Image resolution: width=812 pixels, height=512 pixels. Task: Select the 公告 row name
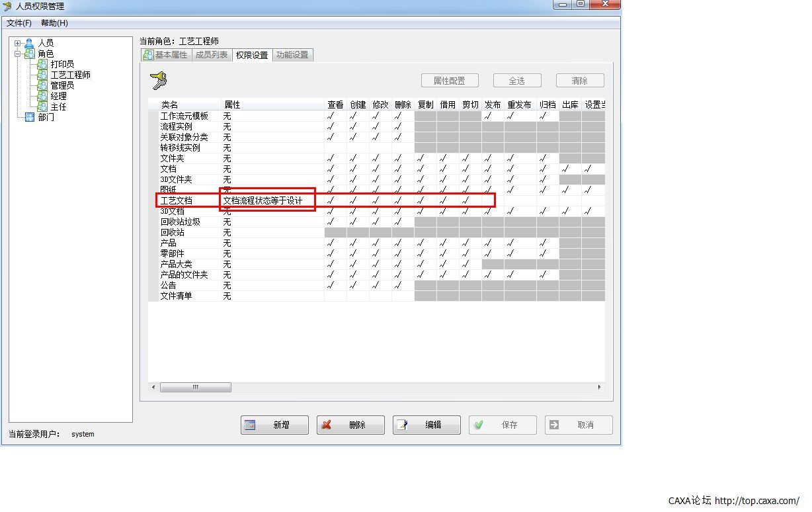[x=169, y=285]
